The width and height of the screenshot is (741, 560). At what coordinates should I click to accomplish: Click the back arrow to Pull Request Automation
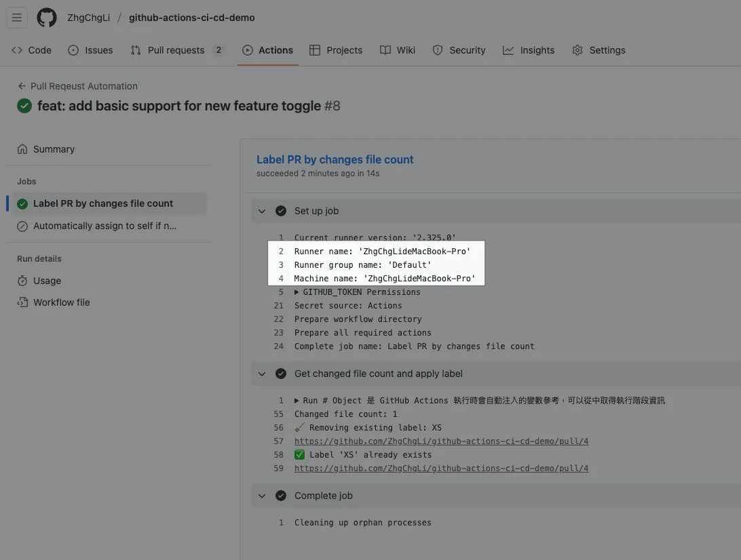(x=22, y=86)
